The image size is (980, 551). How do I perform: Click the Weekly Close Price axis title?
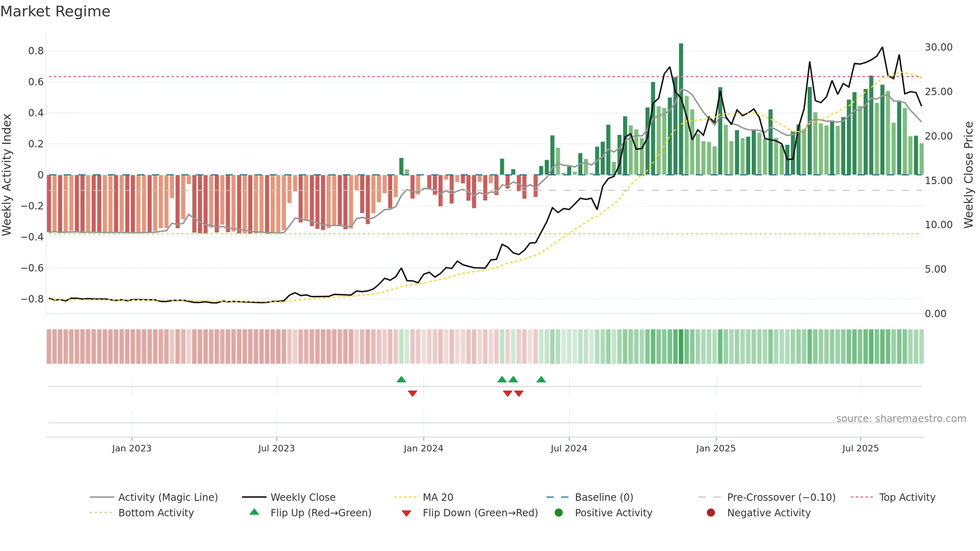click(969, 175)
